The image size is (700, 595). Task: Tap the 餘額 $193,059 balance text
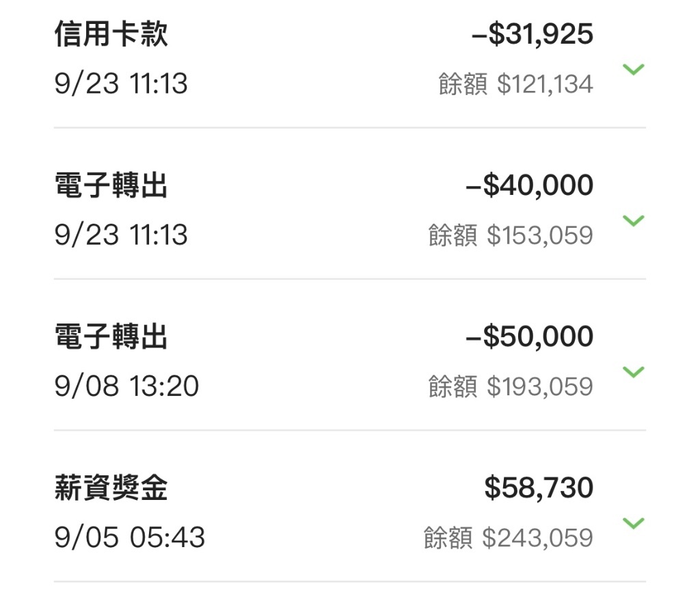point(511,386)
